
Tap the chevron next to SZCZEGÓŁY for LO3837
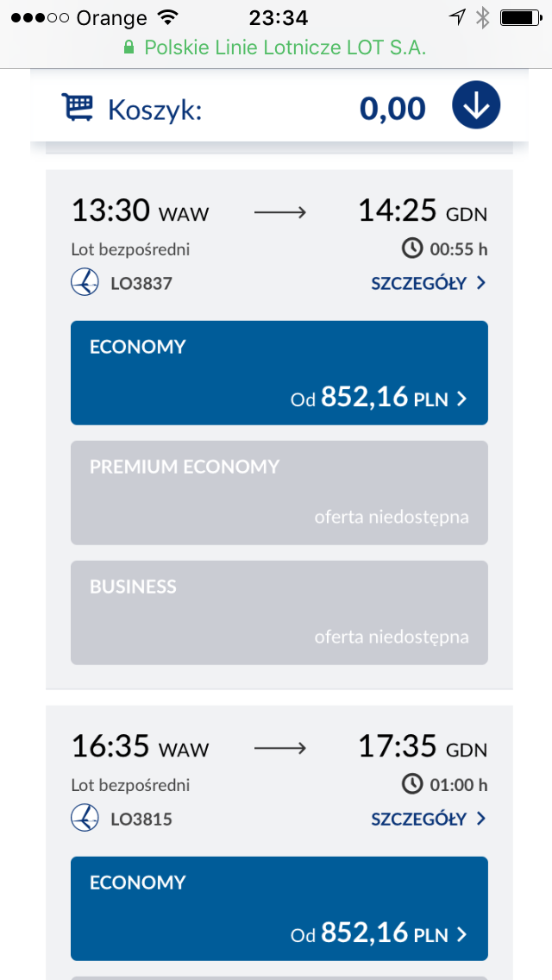pyautogui.click(x=480, y=283)
